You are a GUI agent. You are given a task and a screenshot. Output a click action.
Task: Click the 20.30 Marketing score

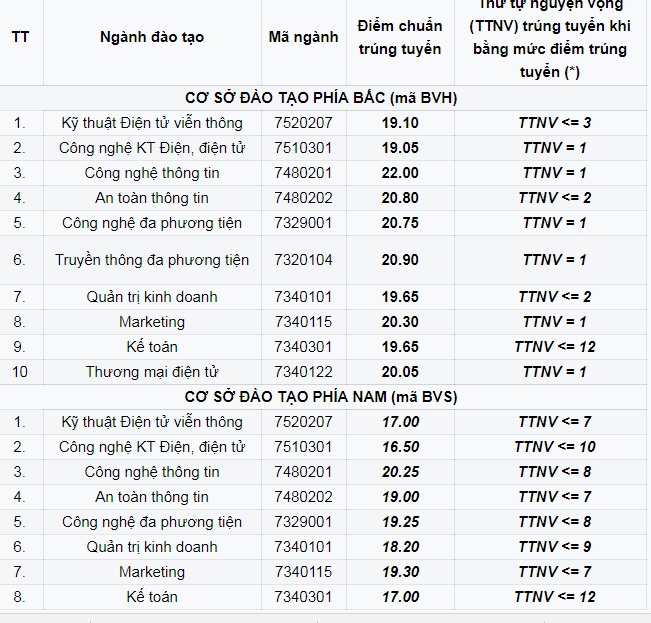[400, 322]
